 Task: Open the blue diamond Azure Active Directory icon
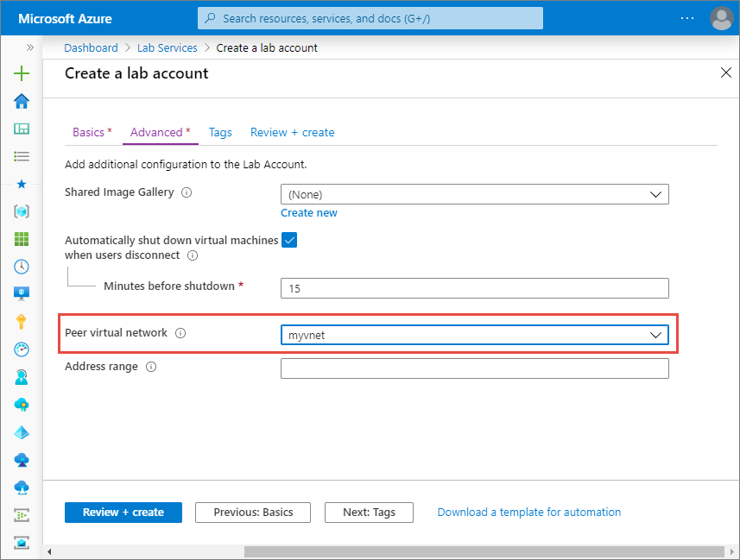click(22, 432)
